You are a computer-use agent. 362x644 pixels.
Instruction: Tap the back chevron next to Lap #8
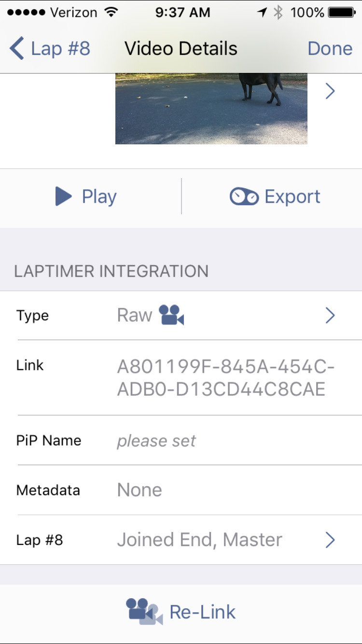pyautogui.click(x=16, y=49)
